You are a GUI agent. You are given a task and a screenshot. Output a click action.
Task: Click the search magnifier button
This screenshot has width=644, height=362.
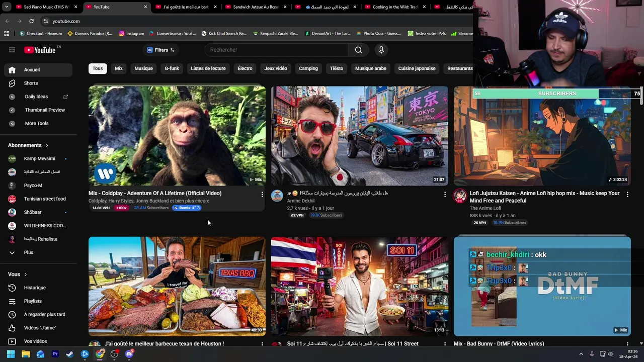click(358, 50)
